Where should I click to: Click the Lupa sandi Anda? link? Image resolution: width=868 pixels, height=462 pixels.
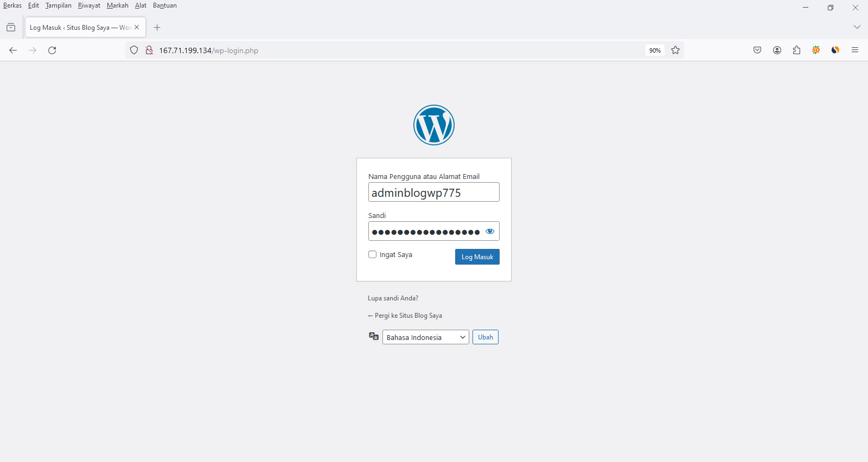393,298
